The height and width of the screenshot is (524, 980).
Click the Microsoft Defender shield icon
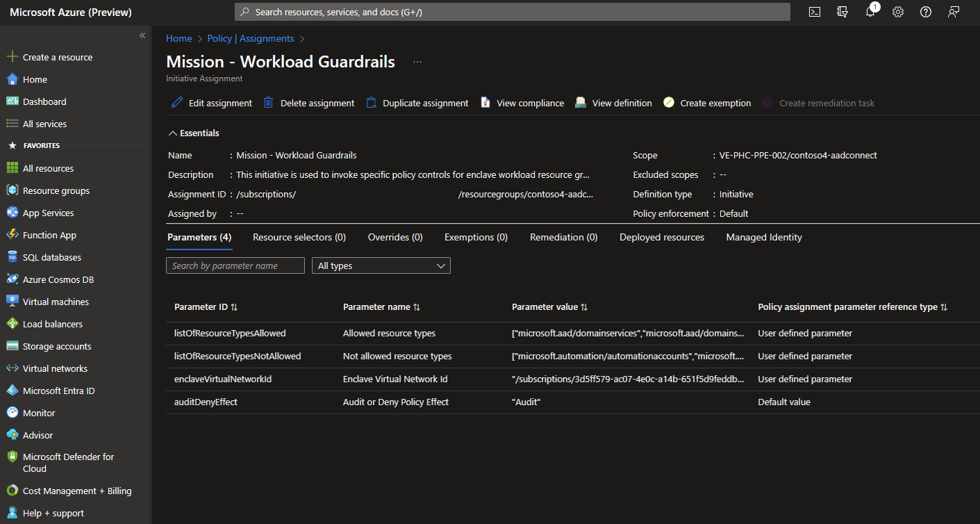tap(12, 457)
